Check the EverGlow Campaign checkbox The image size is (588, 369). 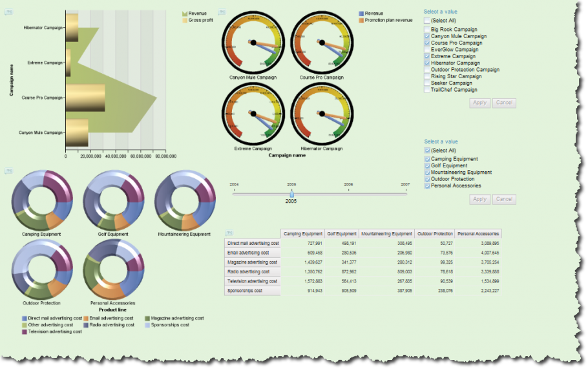426,50
